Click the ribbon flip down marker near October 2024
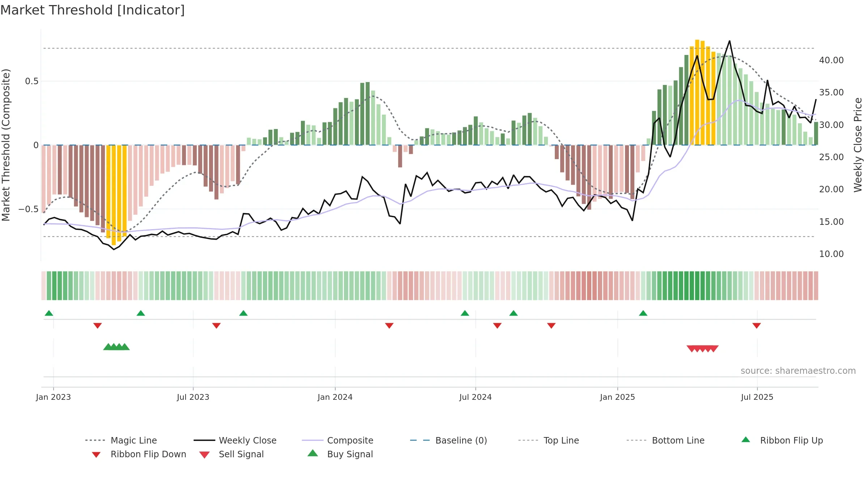The image size is (868, 488). (x=551, y=326)
